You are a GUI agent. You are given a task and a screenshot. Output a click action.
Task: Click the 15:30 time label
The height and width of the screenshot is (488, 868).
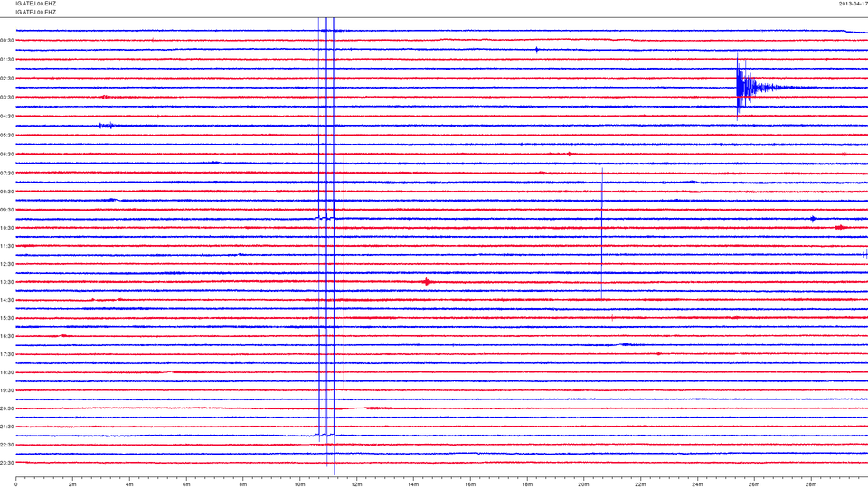point(7,319)
